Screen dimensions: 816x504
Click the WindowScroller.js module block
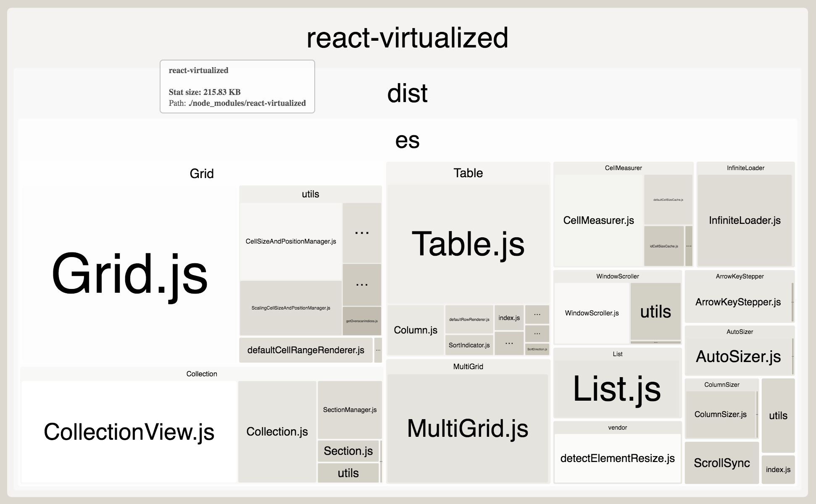(592, 313)
